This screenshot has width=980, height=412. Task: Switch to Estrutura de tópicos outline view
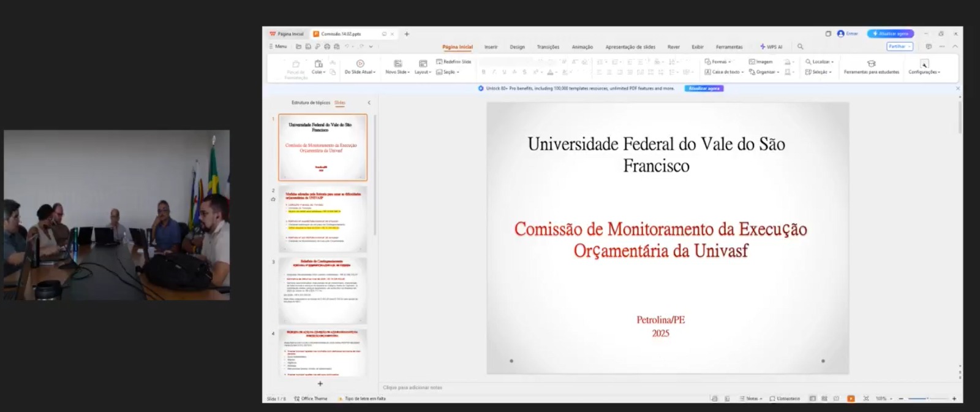click(x=311, y=102)
